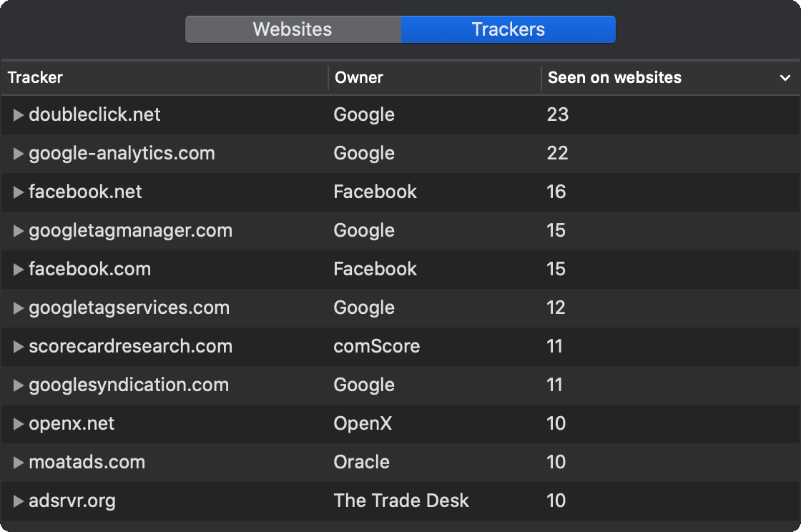Expand the googletagservices.com tracker entry
This screenshot has width=801, height=532.
click(18, 307)
